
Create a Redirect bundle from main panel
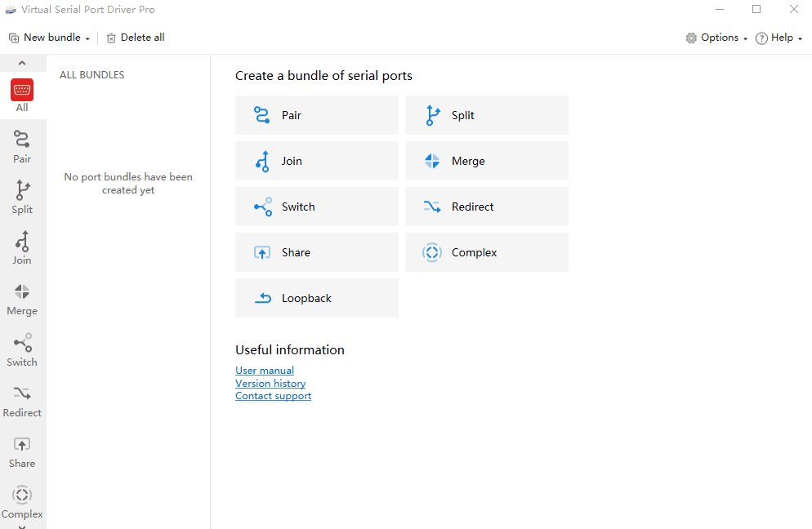(487, 207)
